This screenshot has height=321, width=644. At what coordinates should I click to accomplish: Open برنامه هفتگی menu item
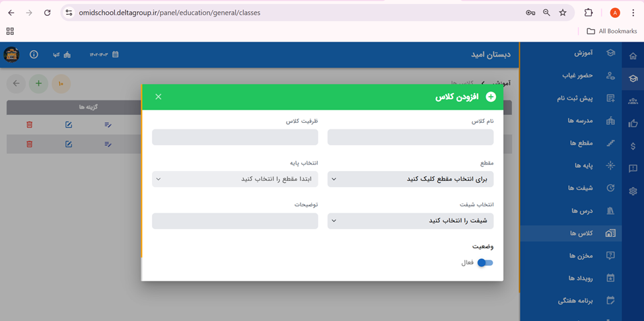coord(571,301)
